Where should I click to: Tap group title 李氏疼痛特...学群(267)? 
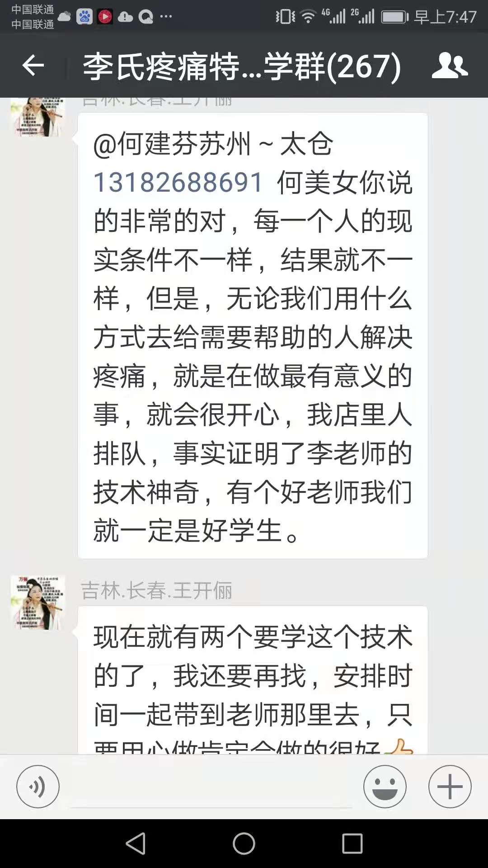click(242, 66)
